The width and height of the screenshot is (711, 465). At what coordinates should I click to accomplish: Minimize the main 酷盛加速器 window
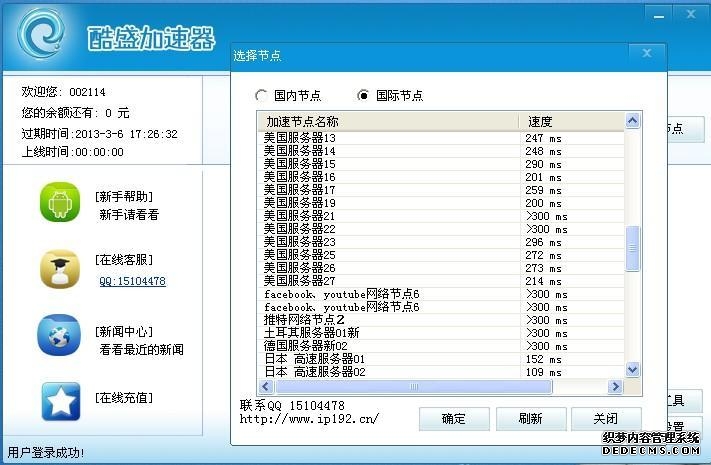pyautogui.click(x=659, y=15)
